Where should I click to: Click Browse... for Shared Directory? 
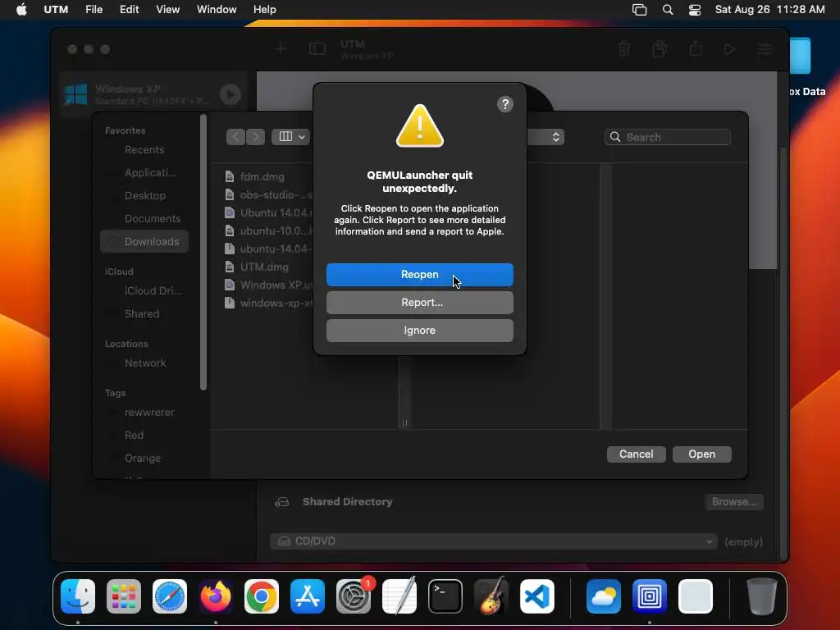tap(734, 501)
